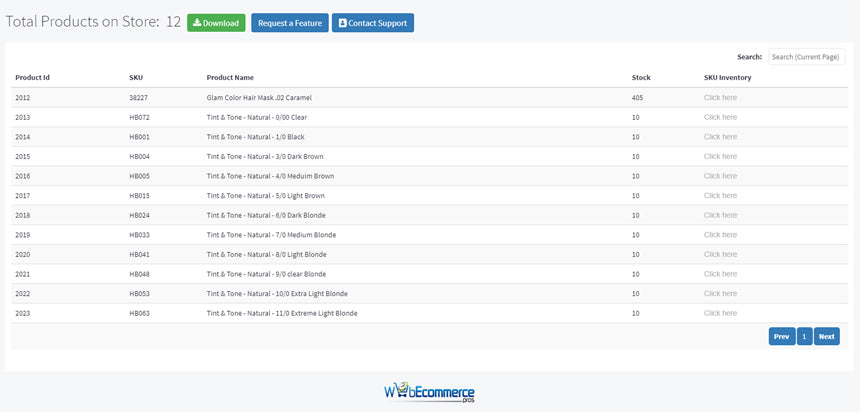The image size is (860, 412).
Task: Select Tint & Tone 8/0 Light Blonde name
Action: pyautogui.click(x=267, y=255)
